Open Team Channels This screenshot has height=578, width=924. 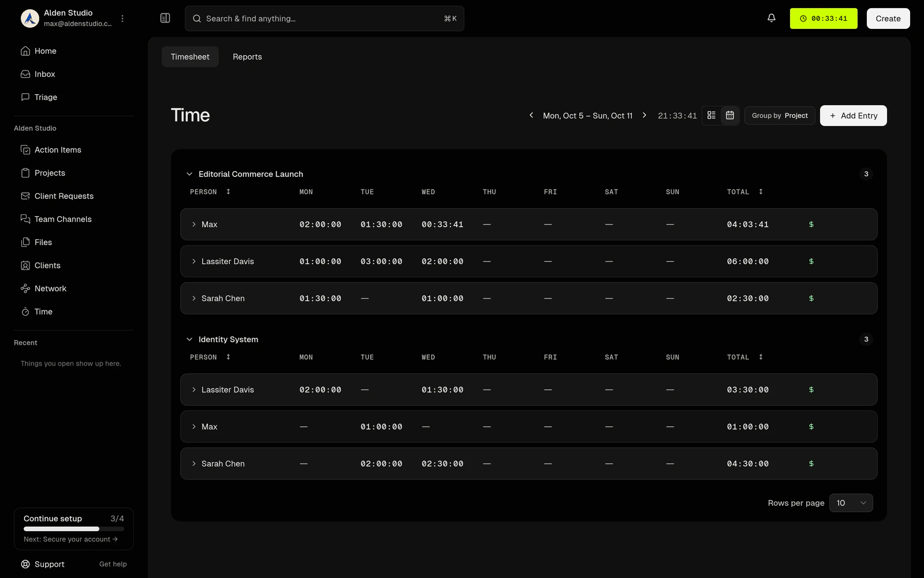tap(74, 219)
